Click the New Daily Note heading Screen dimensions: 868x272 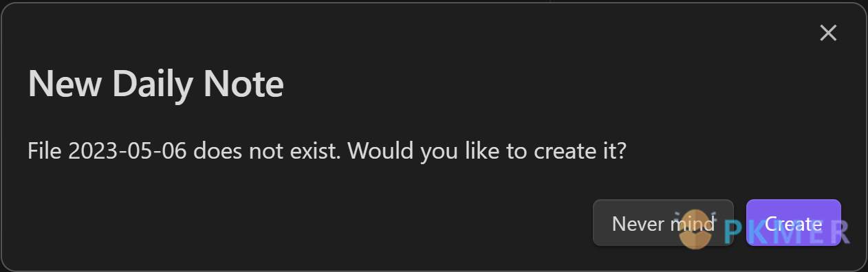pos(155,84)
